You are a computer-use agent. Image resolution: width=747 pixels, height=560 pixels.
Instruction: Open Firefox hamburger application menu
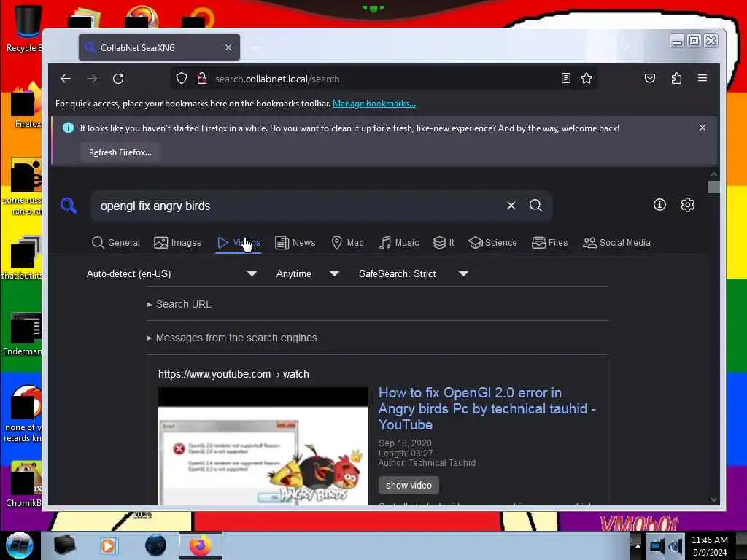click(x=703, y=78)
